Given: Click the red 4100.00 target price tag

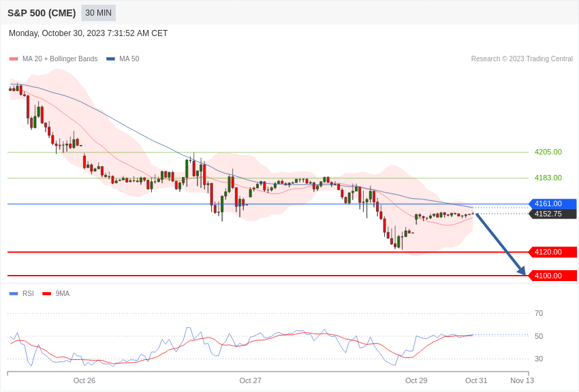Looking at the screenshot, I should point(552,276).
